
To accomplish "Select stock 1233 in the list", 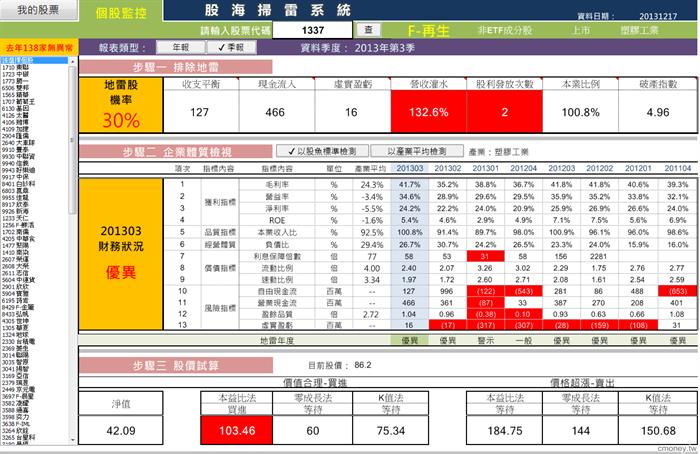I will 34,218.
